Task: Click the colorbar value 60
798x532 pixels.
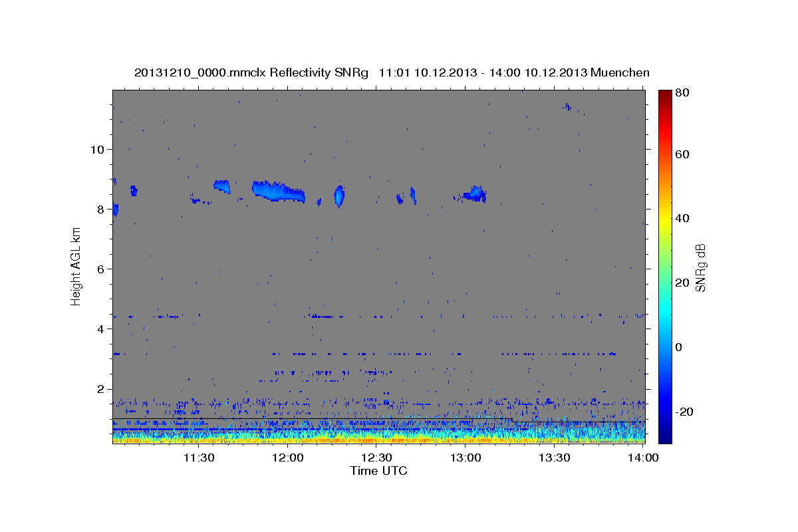Action: click(x=684, y=154)
